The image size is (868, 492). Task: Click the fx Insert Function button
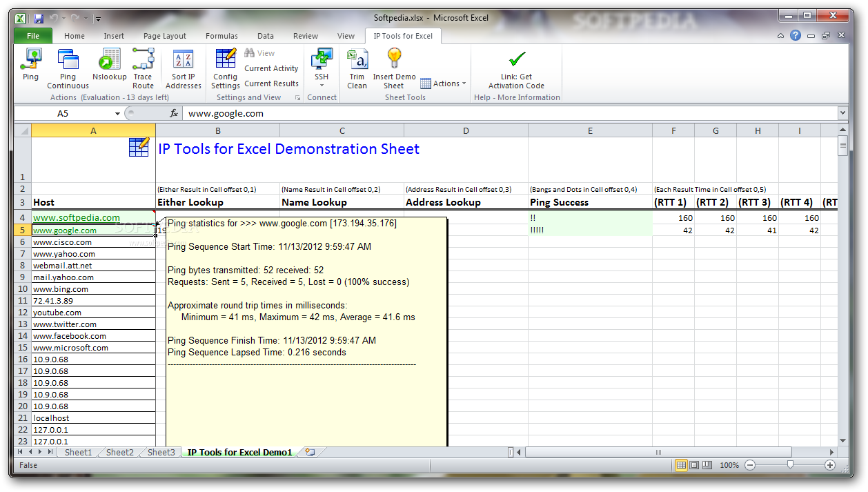[x=174, y=113]
